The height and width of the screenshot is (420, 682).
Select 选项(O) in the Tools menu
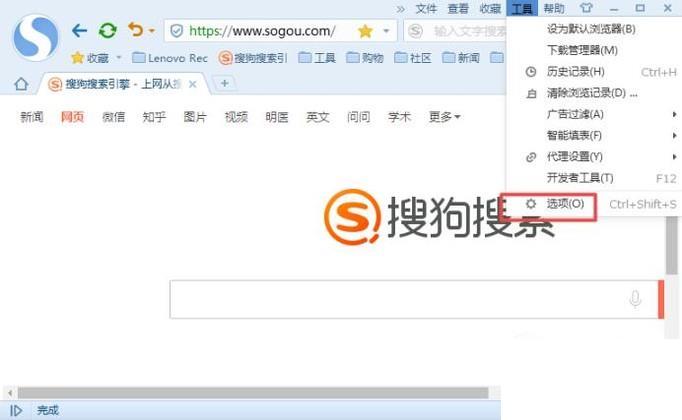coord(565,204)
